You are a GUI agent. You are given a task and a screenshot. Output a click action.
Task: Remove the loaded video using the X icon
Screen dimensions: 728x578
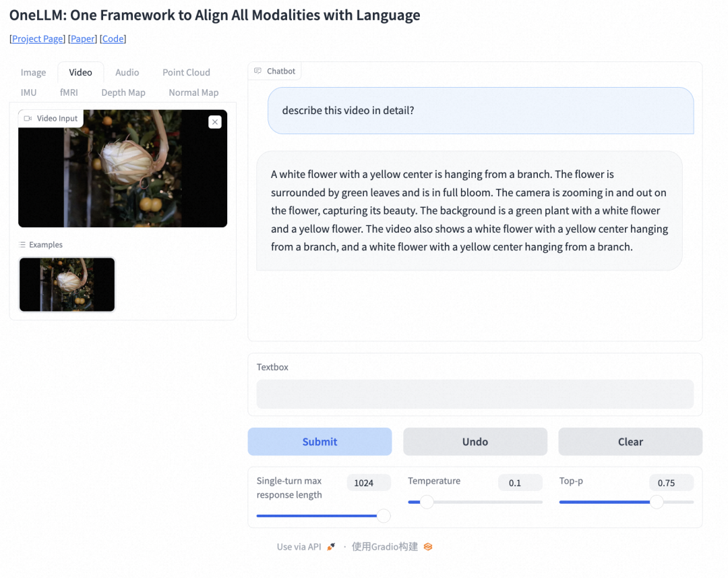click(x=214, y=122)
